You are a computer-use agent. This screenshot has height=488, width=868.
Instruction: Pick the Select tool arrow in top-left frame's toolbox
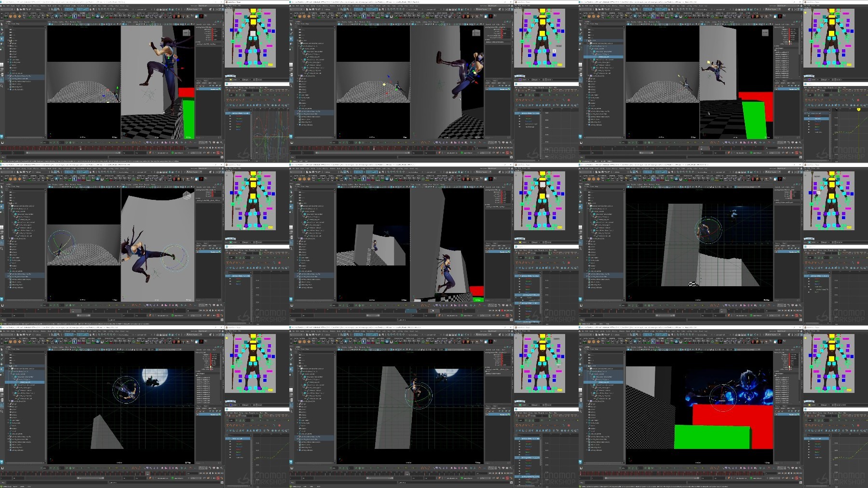[x=2, y=25]
